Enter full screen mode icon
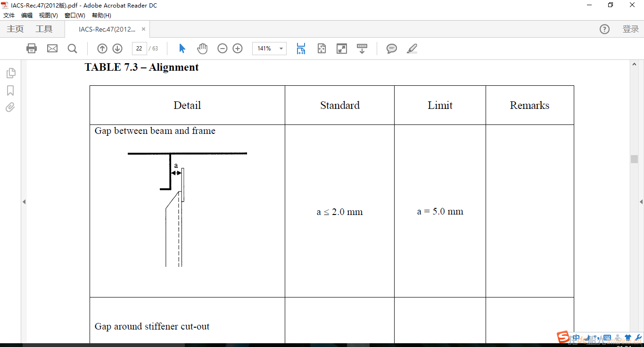The height and width of the screenshot is (347, 644). (342, 48)
